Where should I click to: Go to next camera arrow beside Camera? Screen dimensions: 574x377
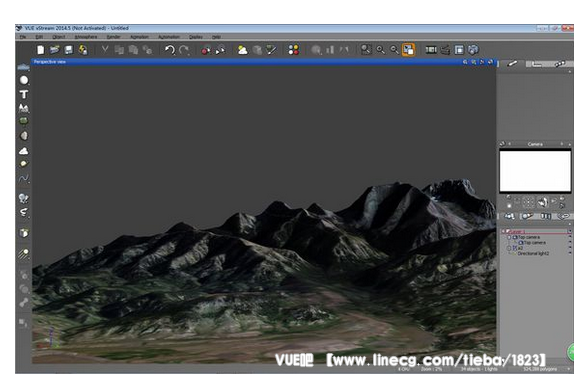click(562, 144)
